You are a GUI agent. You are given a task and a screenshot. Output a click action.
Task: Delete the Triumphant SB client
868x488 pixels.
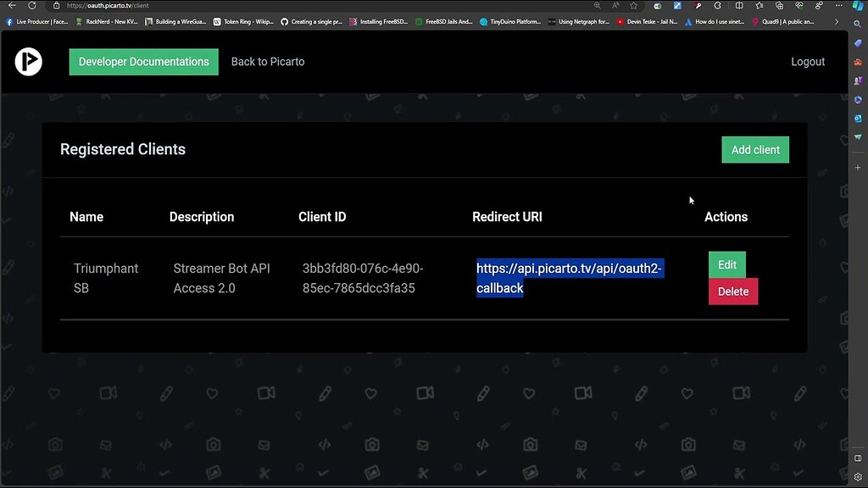[732, 291]
